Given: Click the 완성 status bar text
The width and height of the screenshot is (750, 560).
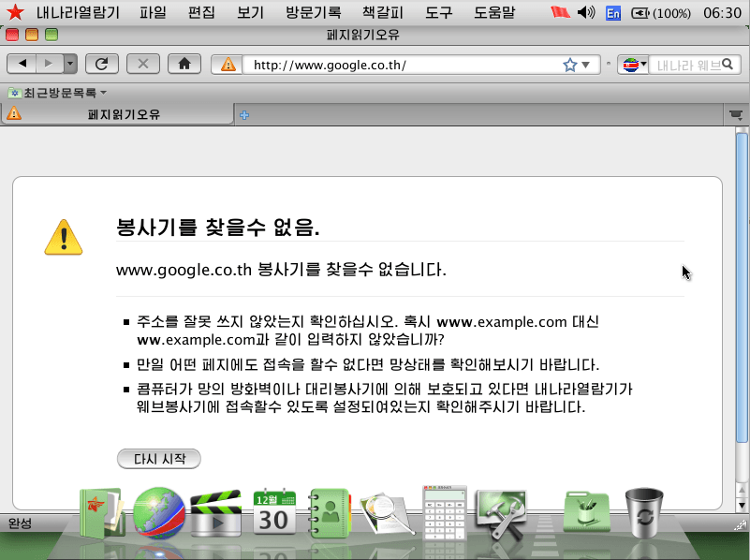Looking at the screenshot, I should click(x=20, y=523).
